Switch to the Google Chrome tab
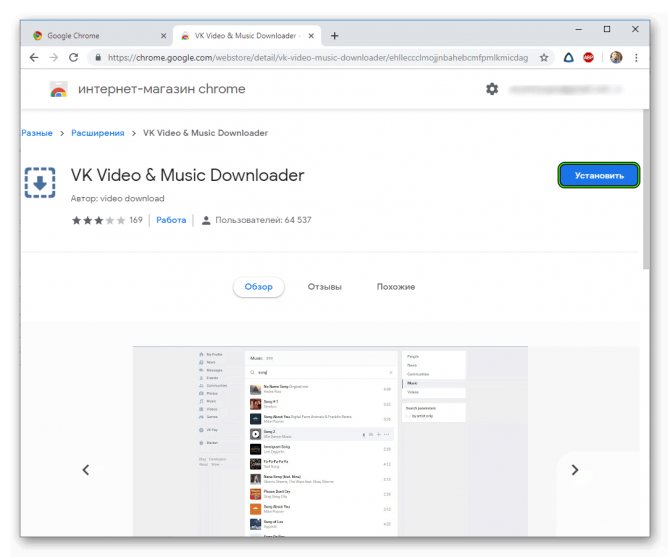This screenshot has width=670, height=557. coord(98,36)
